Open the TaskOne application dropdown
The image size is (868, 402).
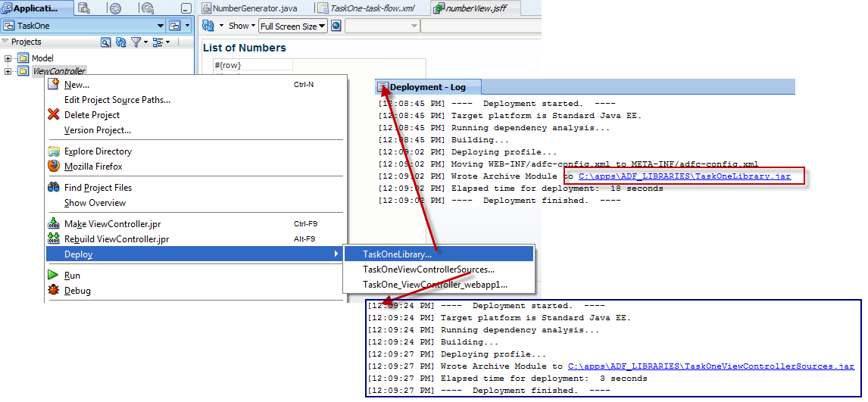(160, 26)
